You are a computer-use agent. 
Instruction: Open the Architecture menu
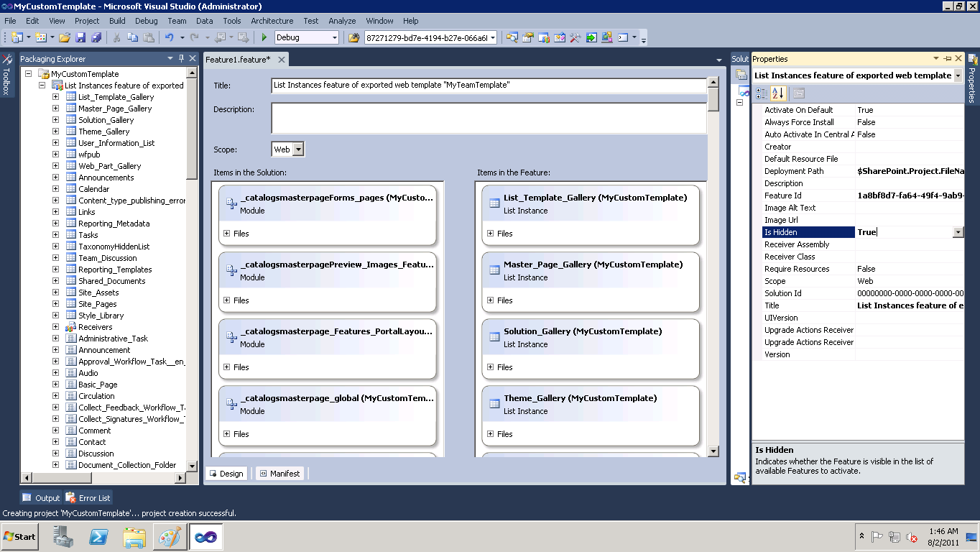(x=272, y=21)
